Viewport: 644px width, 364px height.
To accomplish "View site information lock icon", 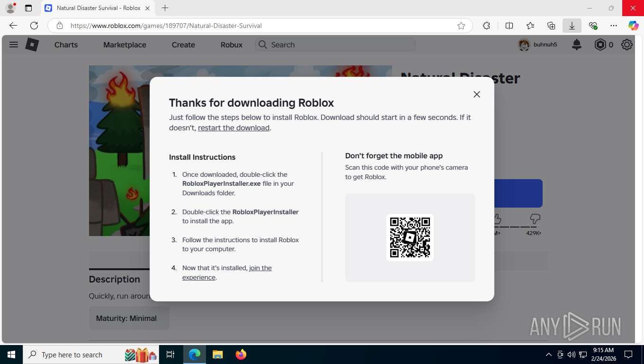I will point(59,26).
